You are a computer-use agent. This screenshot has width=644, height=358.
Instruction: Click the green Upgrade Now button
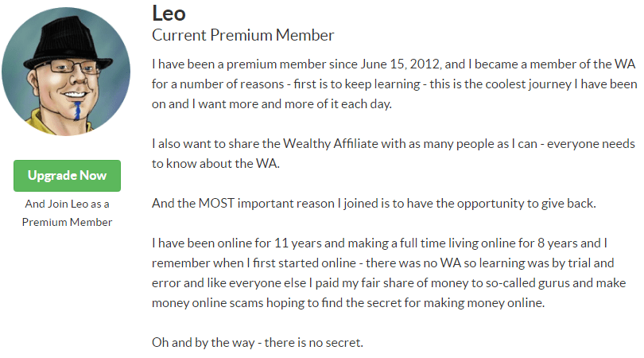click(x=67, y=176)
